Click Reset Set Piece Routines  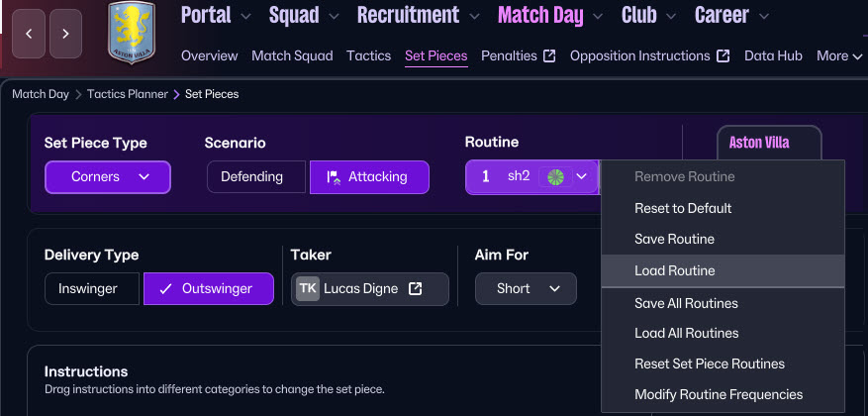(x=710, y=364)
